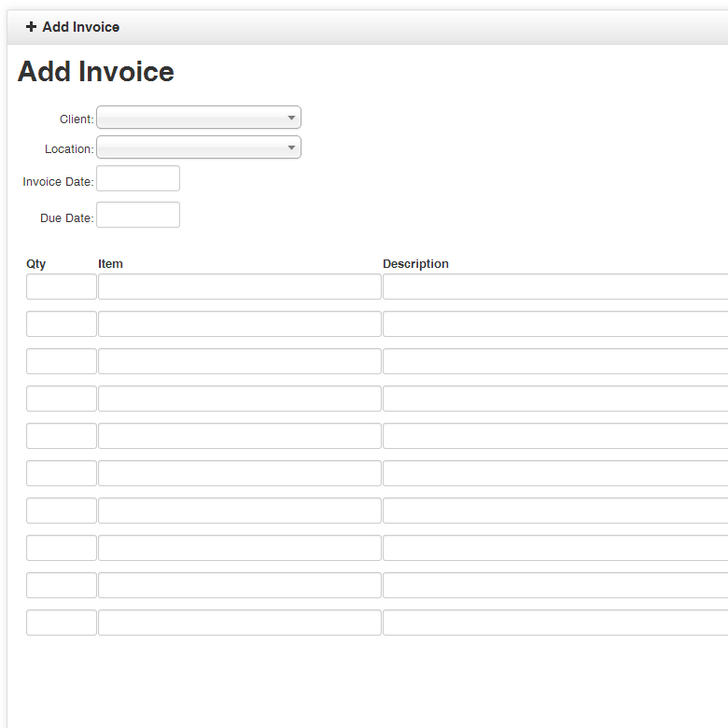Expand the Location dropdown list
Viewport: 728px width, 728px height.
[198, 147]
